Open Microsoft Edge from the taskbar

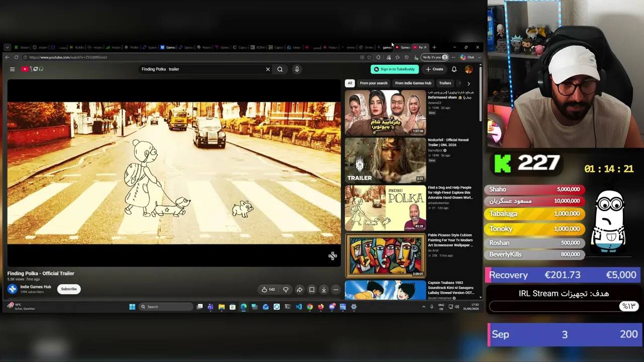(x=244, y=307)
